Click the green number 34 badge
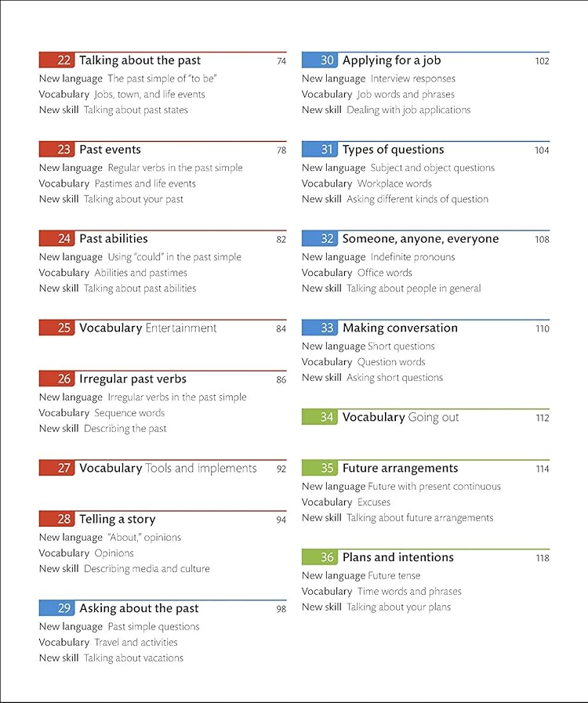The image size is (588, 703). click(x=319, y=418)
